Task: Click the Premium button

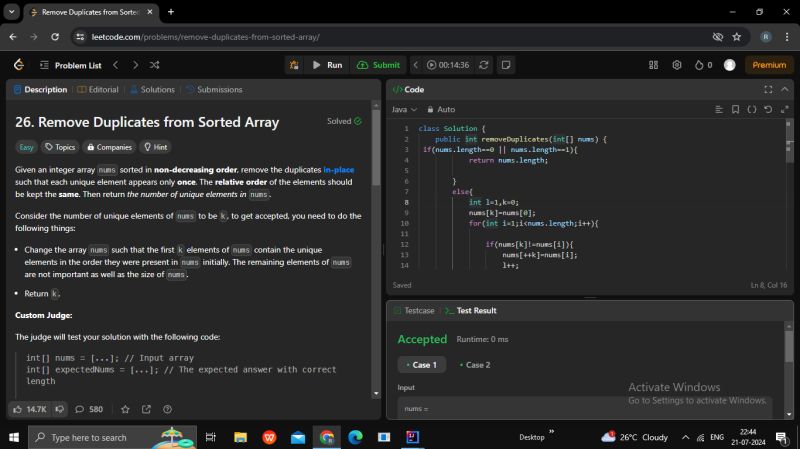Action: click(769, 65)
